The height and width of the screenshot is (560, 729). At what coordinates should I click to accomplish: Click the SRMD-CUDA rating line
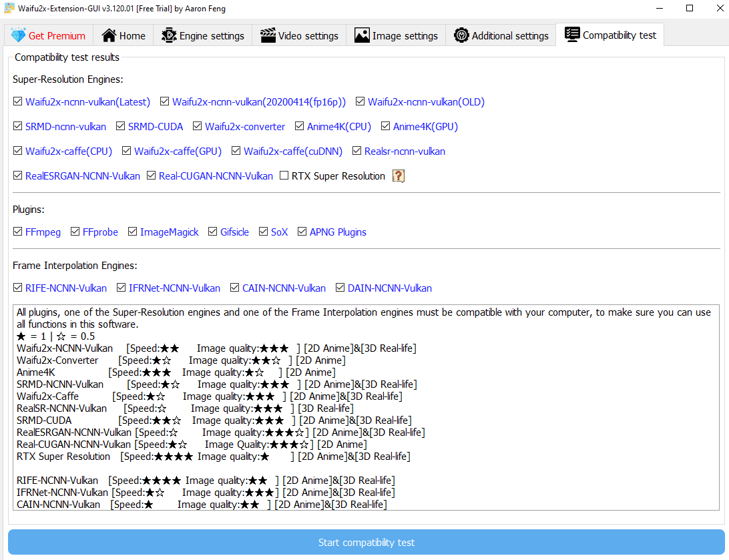214,421
